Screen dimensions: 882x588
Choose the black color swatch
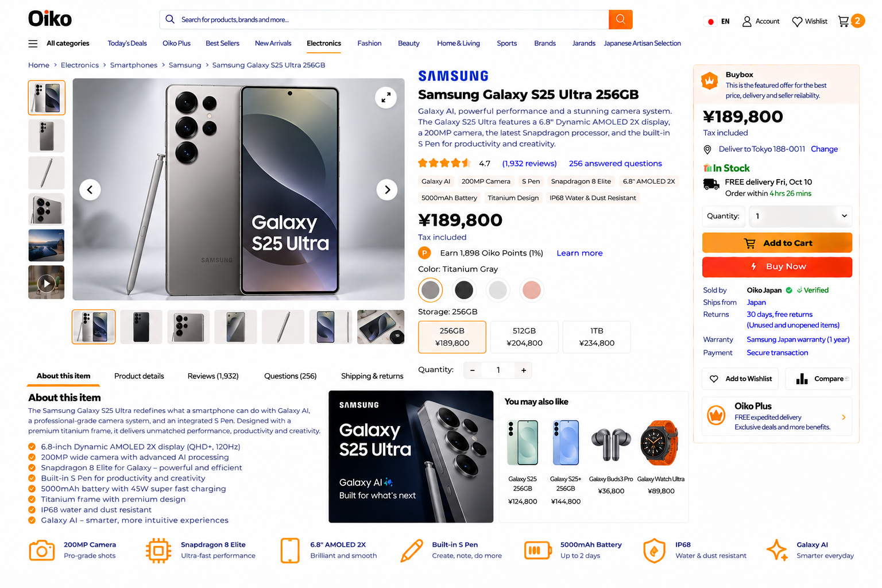(x=464, y=290)
